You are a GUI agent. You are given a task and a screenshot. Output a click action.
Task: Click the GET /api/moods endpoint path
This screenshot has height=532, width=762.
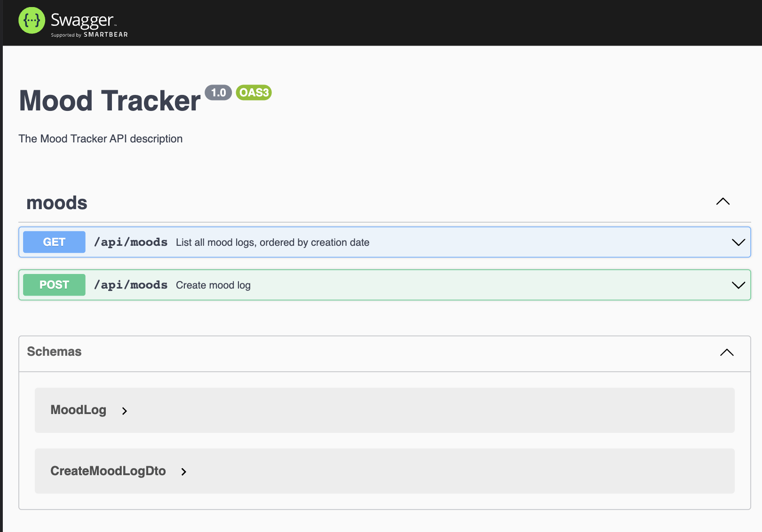click(131, 242)
